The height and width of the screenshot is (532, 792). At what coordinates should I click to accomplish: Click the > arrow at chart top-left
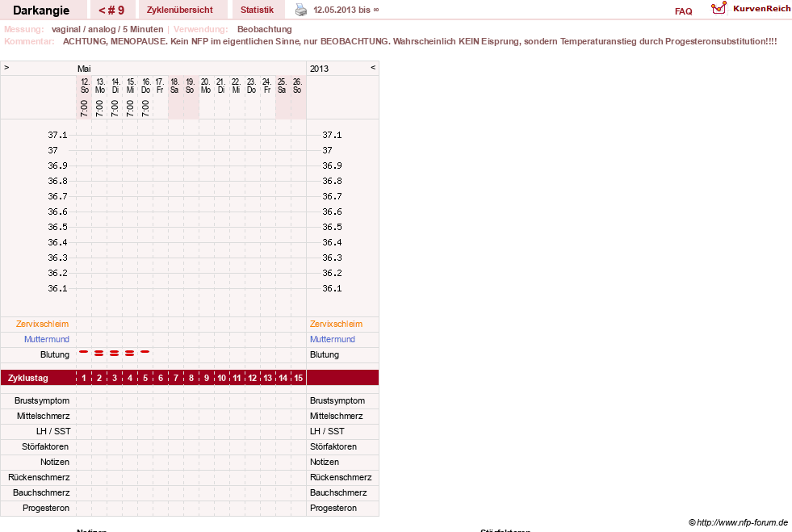tap(6, 67)
